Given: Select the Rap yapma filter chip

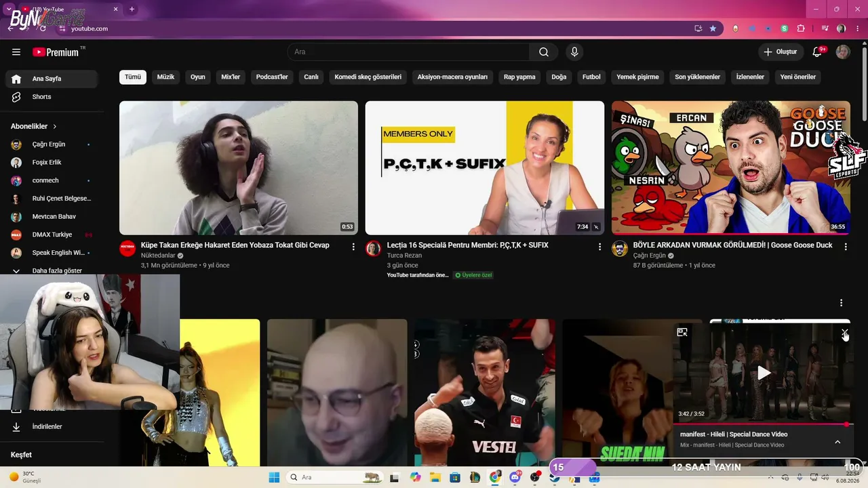Looking at the screenshot, I should pyautogui.click(x=519, y=77).
